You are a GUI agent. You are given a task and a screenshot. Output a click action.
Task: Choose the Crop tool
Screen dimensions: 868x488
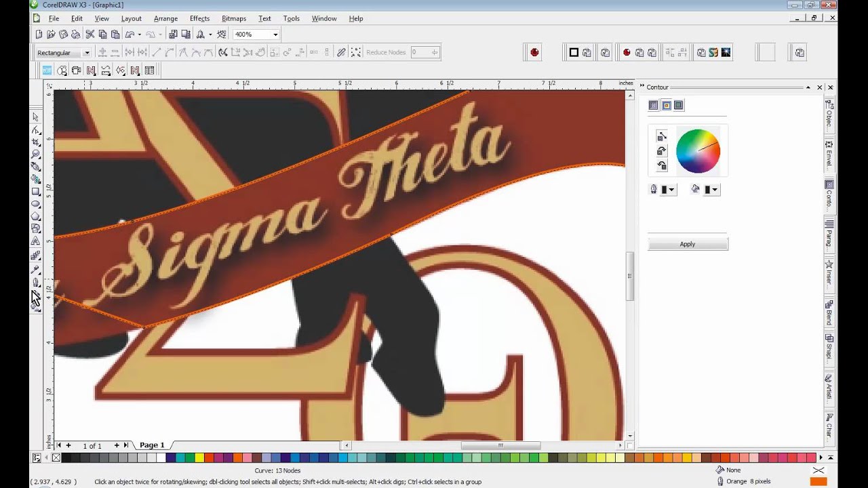[36, 142]
